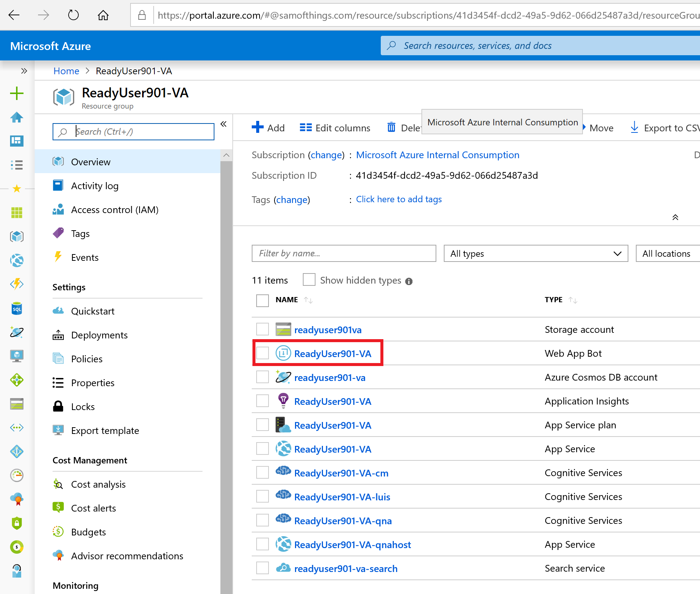Sort by TYPE column arrows
This screenshot has height=594, width=700.
point(573,300)
